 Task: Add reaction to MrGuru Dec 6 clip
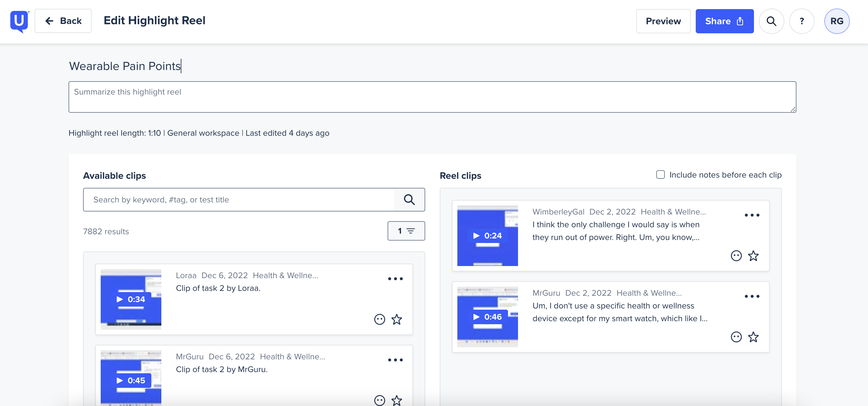click(379, 400)
